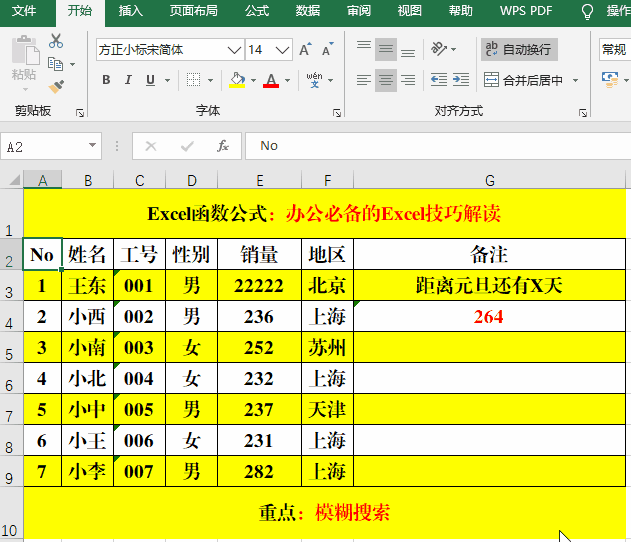Toggle bold formatting
This screenshot has width=631, height=542.
[x=107, y=81]
